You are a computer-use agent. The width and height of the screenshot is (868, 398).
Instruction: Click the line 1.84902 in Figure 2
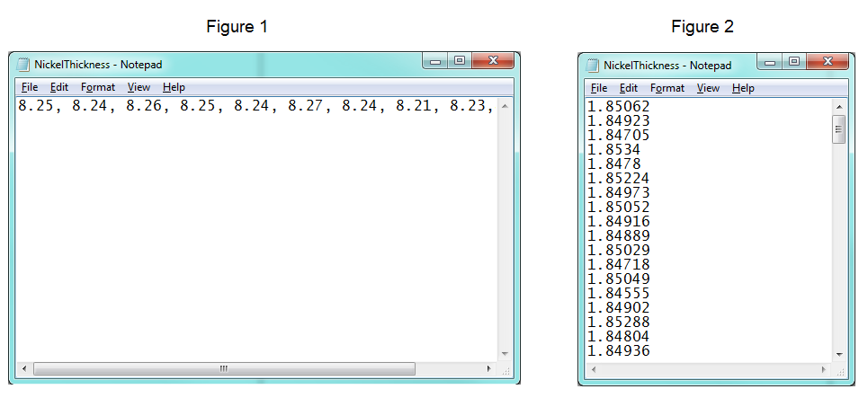(618, 307)
